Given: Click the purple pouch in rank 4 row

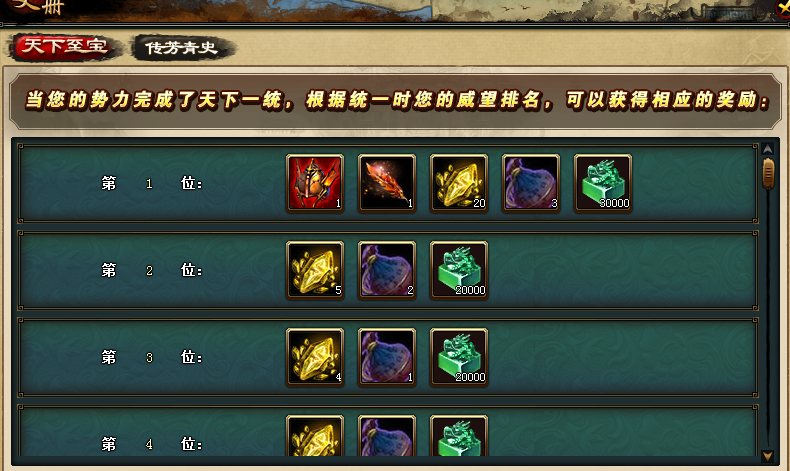Looking at the screenshot, I should coord(387,436).
